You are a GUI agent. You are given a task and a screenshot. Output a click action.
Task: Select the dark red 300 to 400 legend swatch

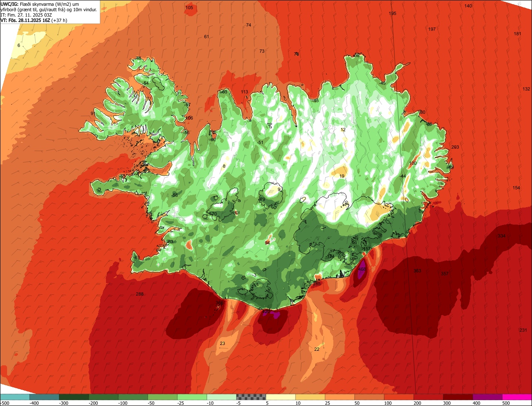(x=458, y=397)
